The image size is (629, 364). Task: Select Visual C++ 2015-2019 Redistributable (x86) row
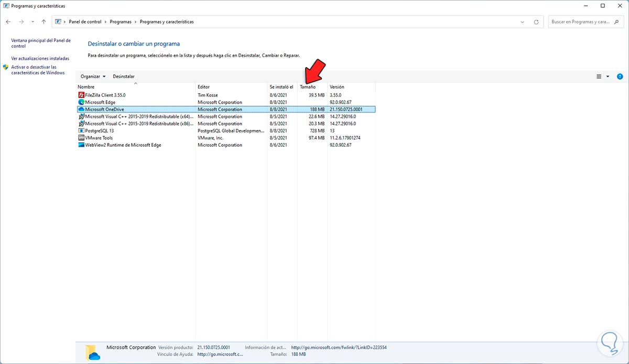coord(226,124)
